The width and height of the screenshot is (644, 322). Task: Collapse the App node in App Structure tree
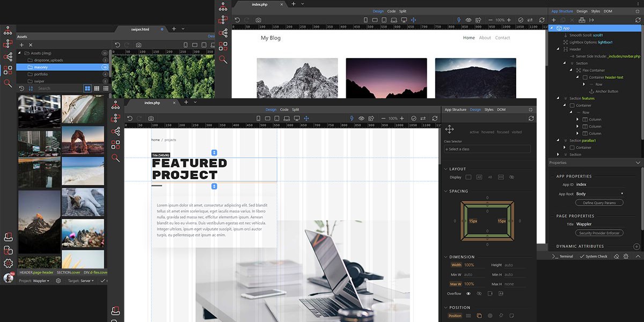[x=552, y=28]
